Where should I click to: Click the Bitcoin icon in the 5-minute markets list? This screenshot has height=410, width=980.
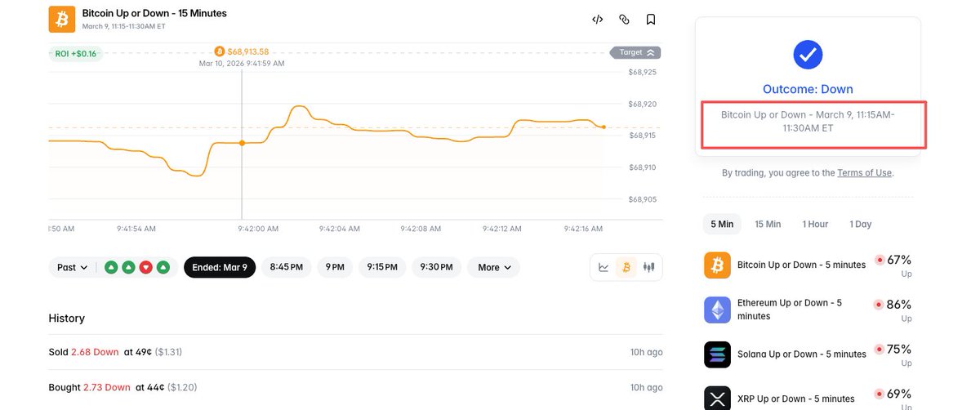coord(717,265)
